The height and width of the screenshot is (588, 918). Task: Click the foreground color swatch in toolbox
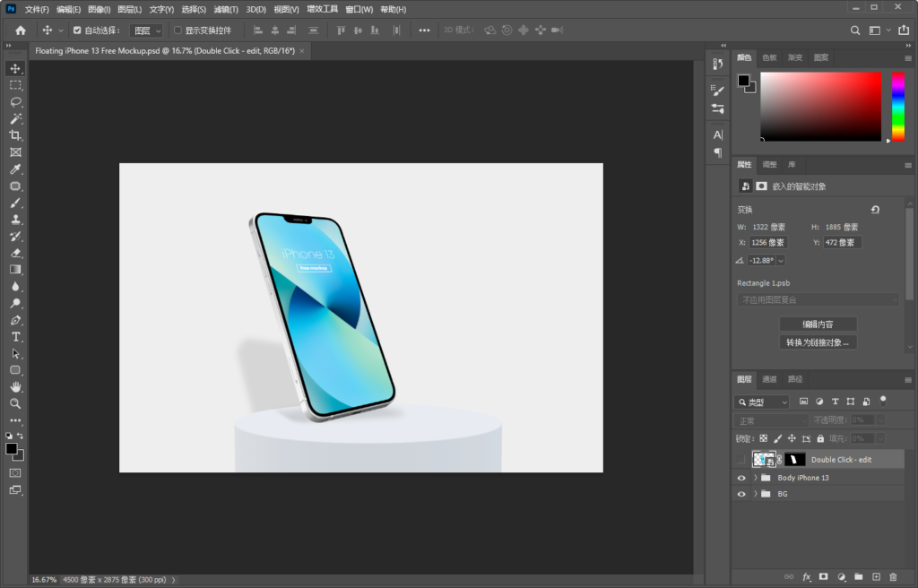[11, 448]
